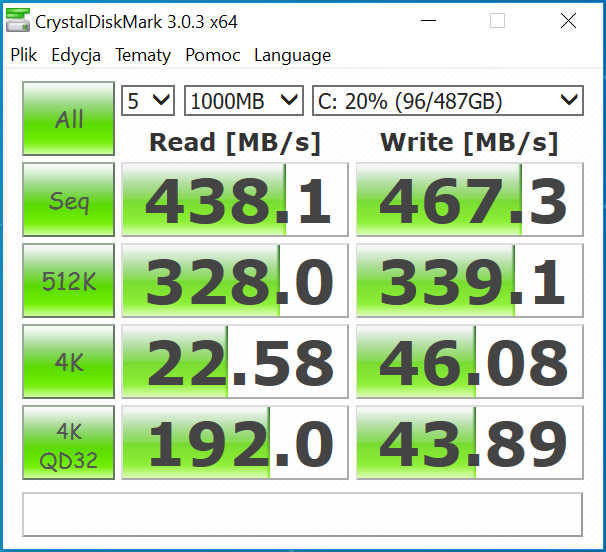The image size is (606, 552).
Task: Click the 4K QD32 read result 192.0
Action: pos(235,443)
